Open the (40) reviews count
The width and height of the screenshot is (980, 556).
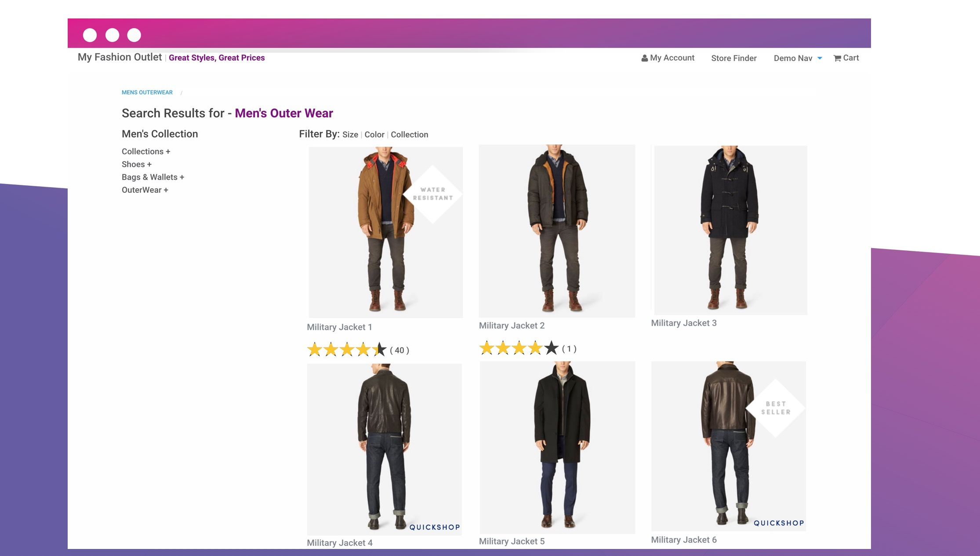tap(399, 350)
